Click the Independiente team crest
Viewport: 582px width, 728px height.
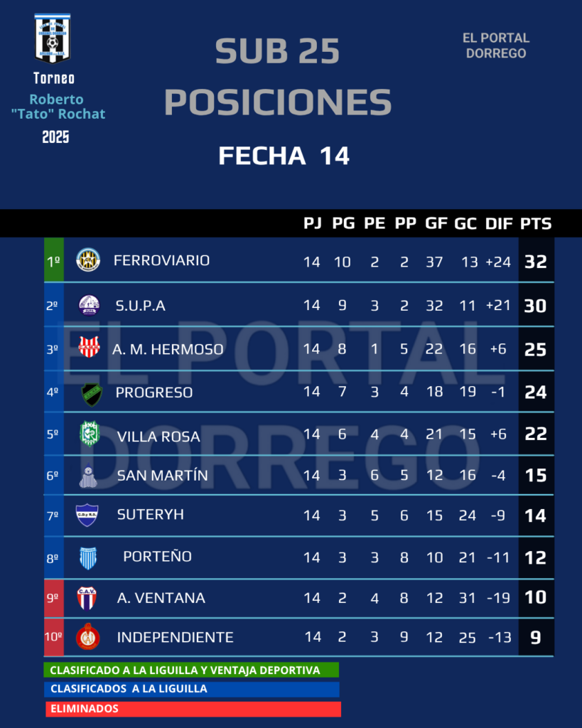point(88,636)
